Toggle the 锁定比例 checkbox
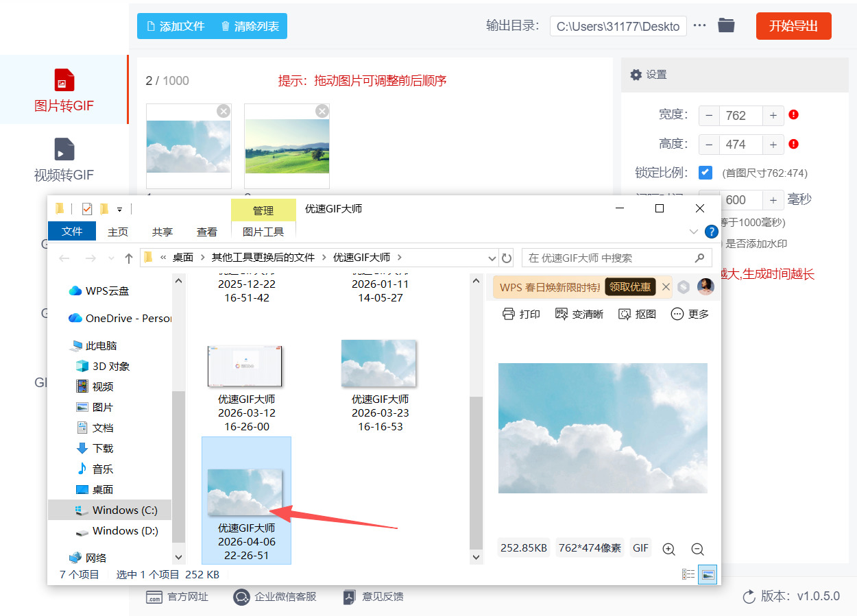 (x=705, y=172)
